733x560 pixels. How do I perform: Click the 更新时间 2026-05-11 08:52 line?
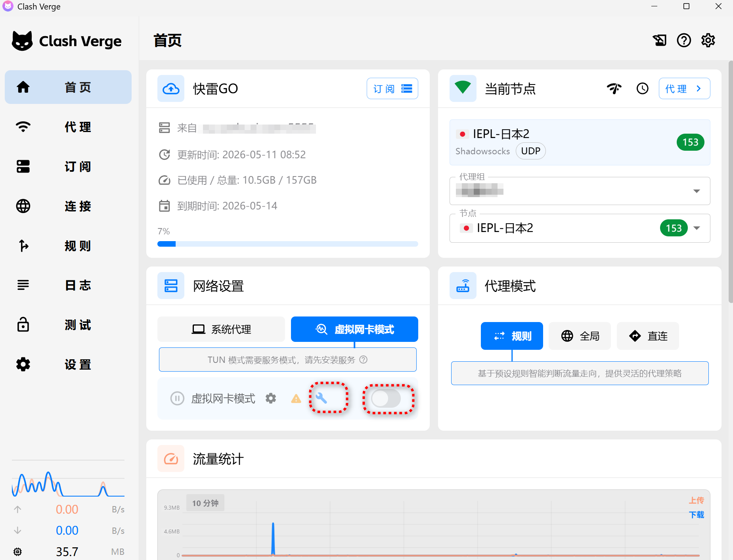coord(241,155)
